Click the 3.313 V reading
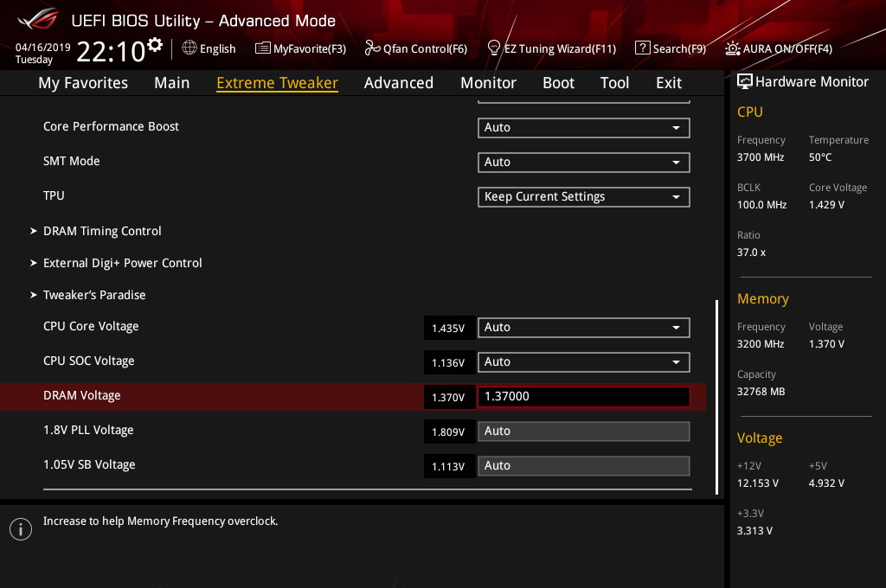 (754, 530)
